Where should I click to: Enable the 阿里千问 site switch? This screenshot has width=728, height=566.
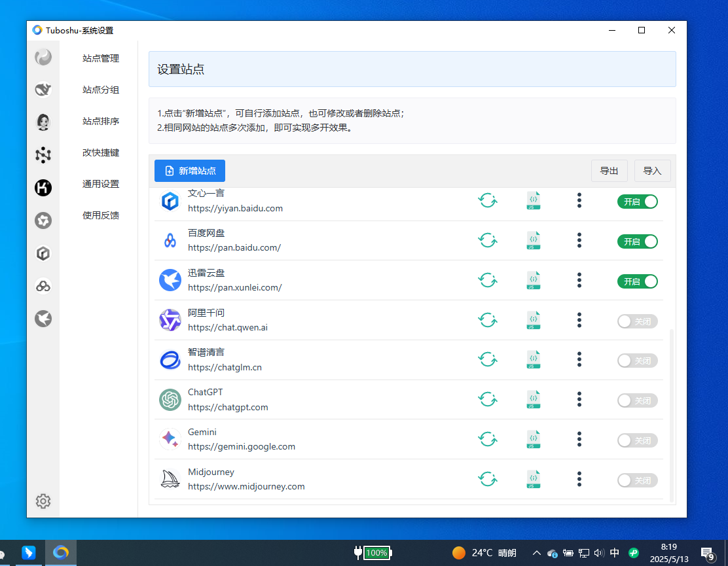(x=638, y=321)
